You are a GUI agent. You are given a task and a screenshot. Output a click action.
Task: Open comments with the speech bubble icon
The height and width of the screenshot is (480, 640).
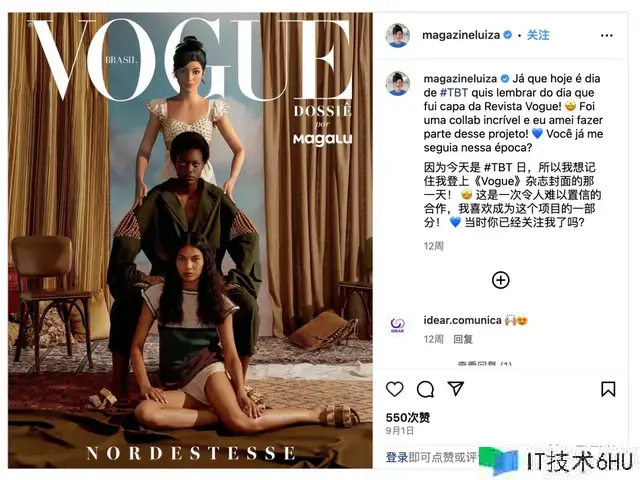point(425,389)
